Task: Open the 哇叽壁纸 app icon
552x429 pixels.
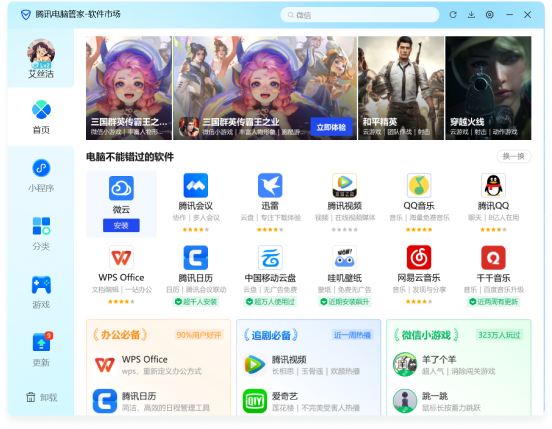Action: pos(345,258)
